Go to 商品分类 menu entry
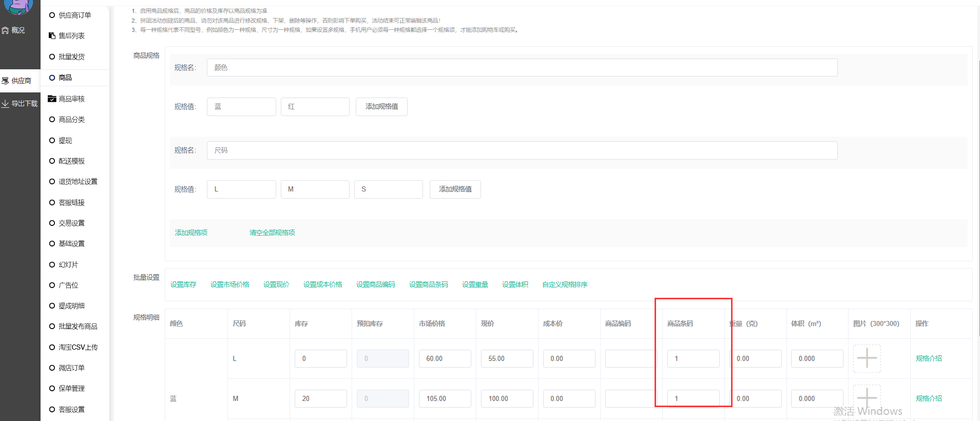 point(71,120)
